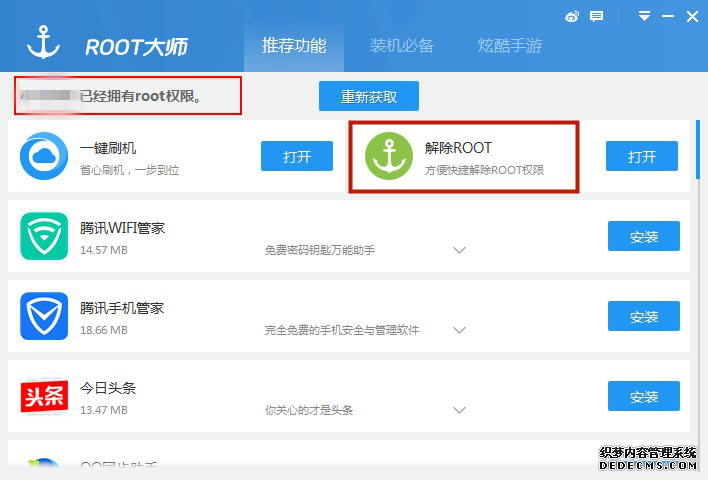708x480 pixels.
Task: Open 解除ROOT with its 打开 button
Action: click(x=642, y=156)
